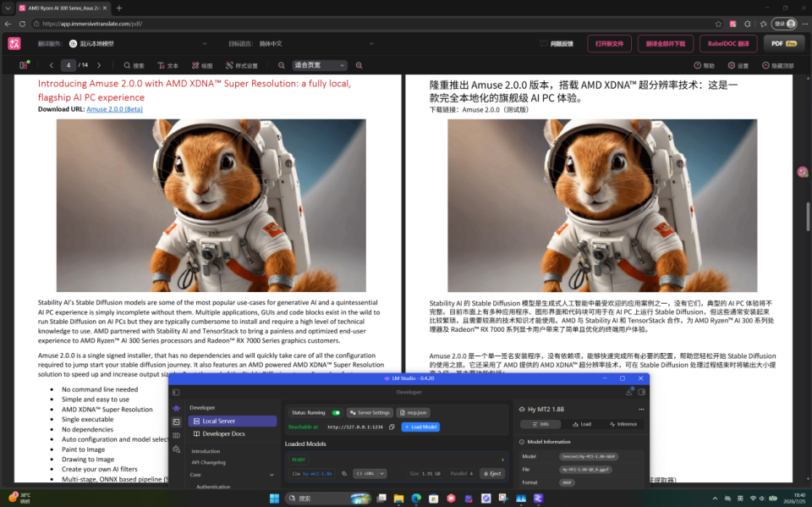Open the 目标语言 target language dropdown
The image size is (812, 507).
tap(316, 43)
